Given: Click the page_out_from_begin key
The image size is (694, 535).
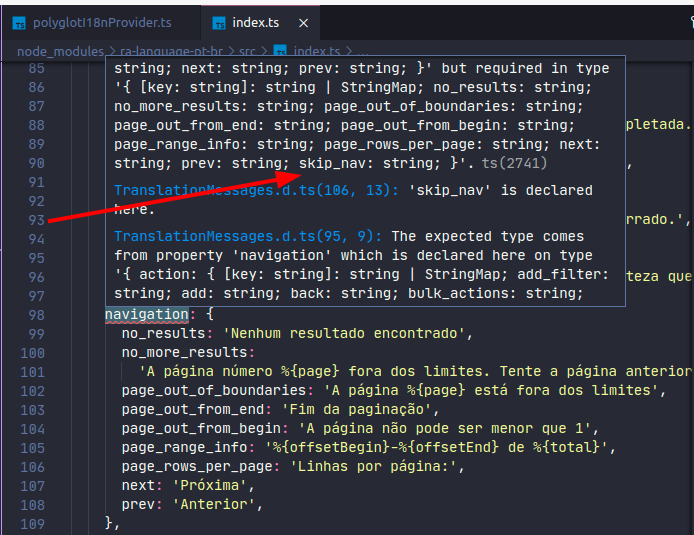Looking at the screenshot, I should (201, 428).
